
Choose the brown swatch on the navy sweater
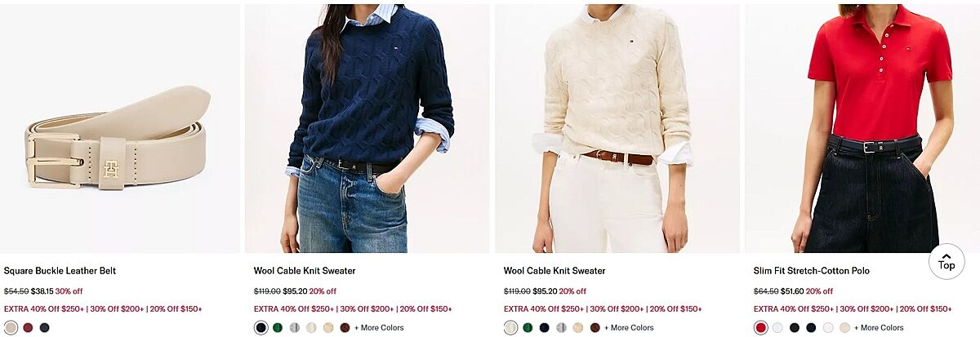click(345, 327)
